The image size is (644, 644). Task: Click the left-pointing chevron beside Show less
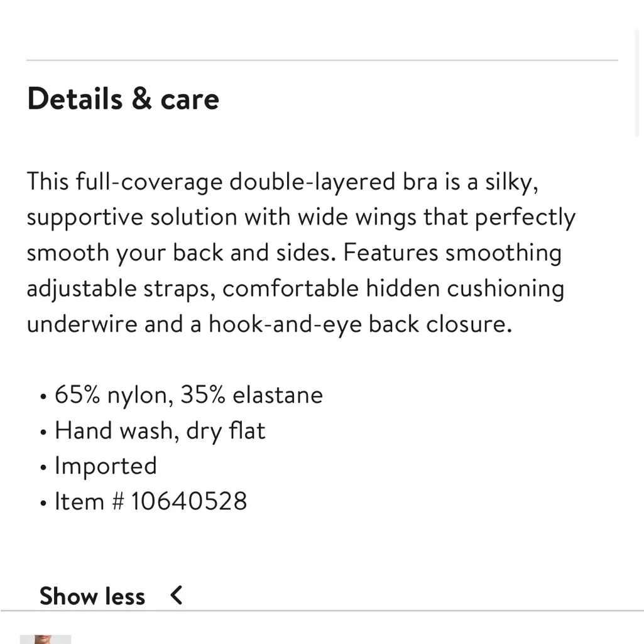tap(176, 596)
